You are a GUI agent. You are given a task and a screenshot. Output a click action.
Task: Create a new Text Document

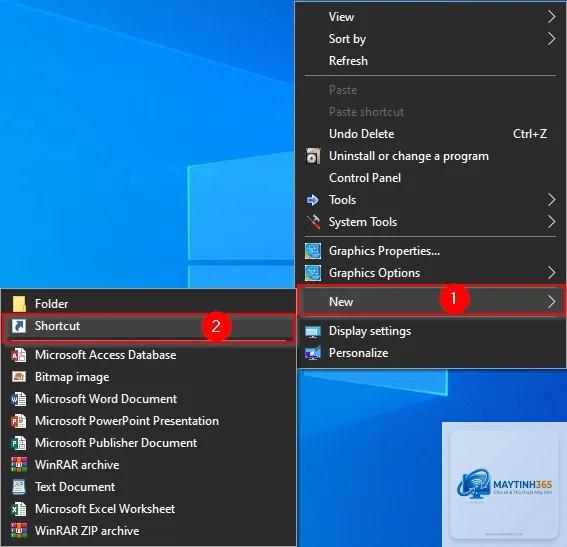click(148, 487)
